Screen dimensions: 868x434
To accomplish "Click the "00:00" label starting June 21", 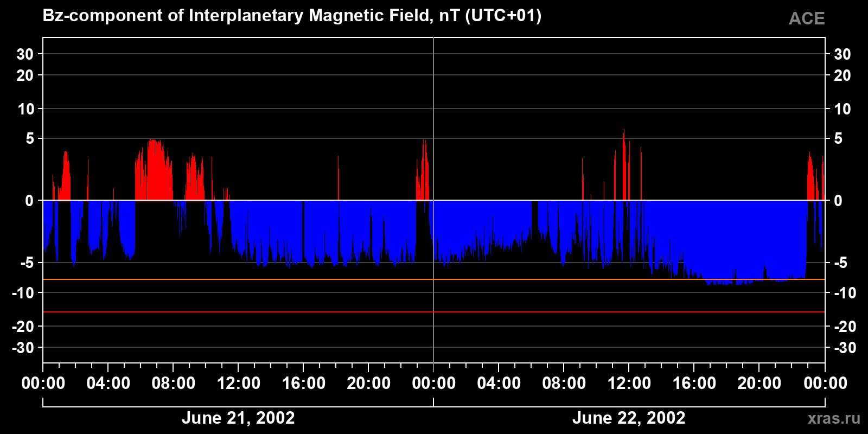I will click(43, 383).
